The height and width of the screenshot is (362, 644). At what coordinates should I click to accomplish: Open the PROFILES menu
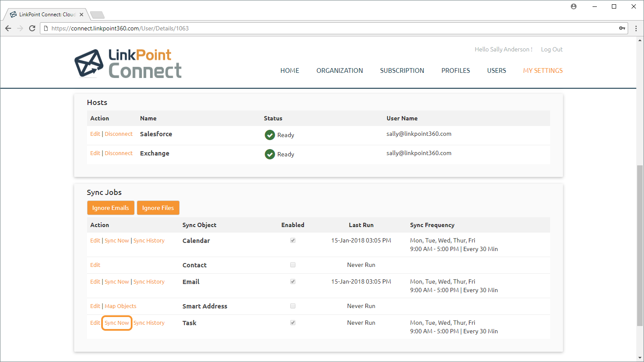[456, 71]
